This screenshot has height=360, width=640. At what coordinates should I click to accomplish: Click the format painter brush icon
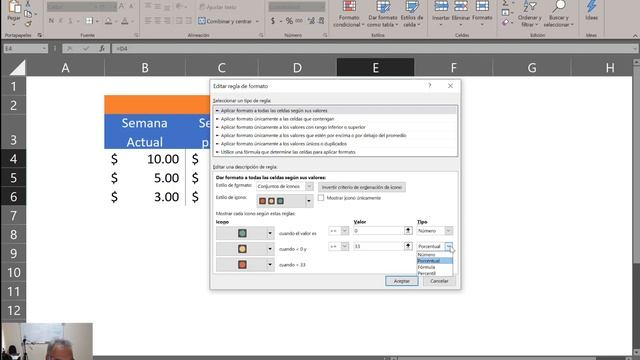[x=28, y=24]
